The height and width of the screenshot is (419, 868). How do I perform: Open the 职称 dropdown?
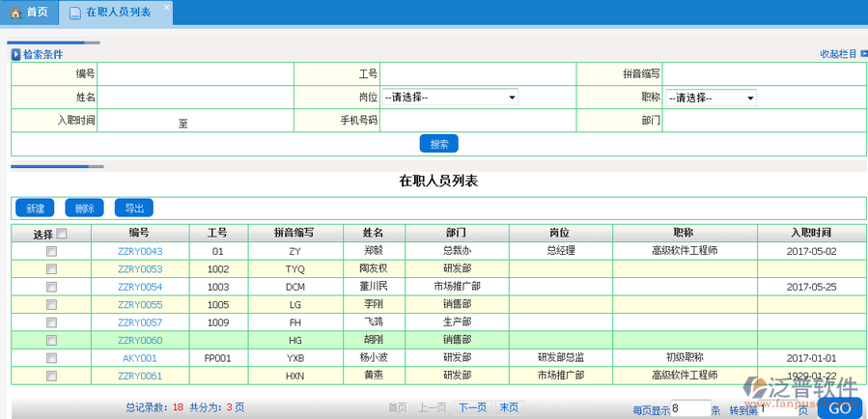[x=711, y=98]
